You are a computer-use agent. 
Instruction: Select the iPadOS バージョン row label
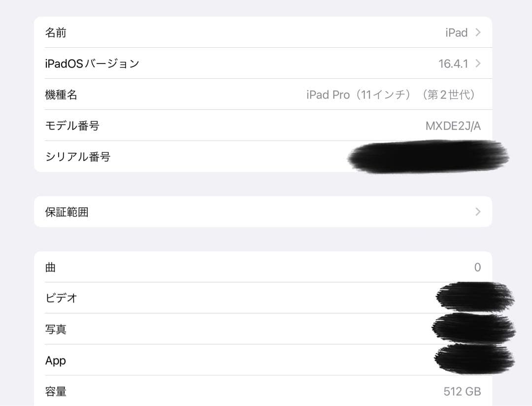(92, 64)
